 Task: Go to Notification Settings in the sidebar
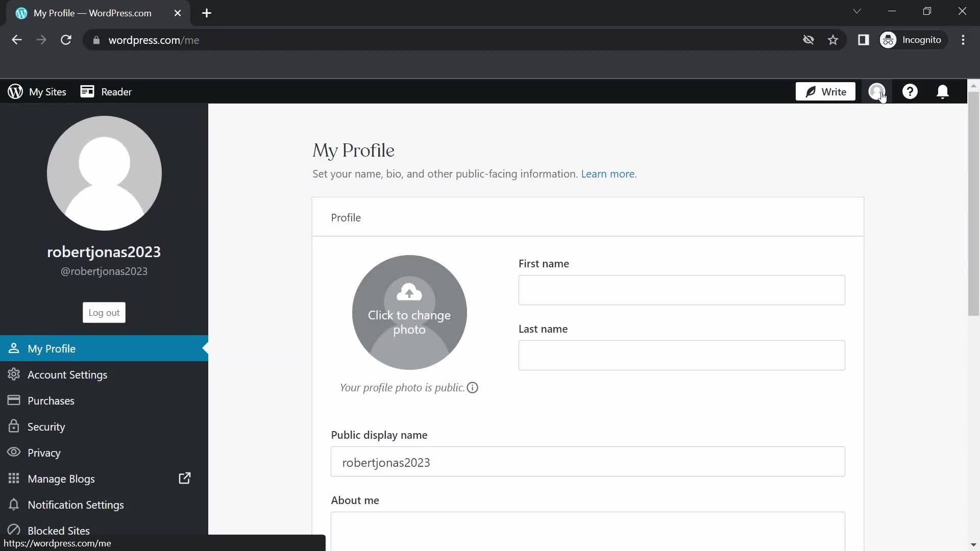76,505
